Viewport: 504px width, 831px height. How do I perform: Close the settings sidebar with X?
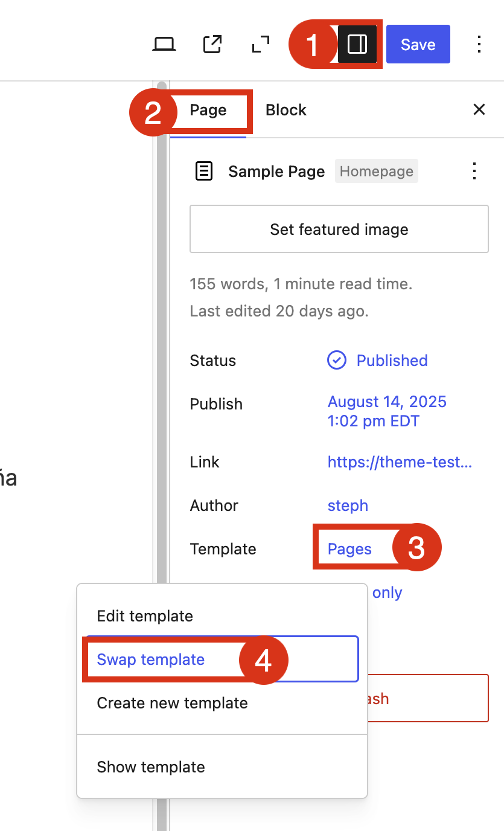click(x=479, y=109)
